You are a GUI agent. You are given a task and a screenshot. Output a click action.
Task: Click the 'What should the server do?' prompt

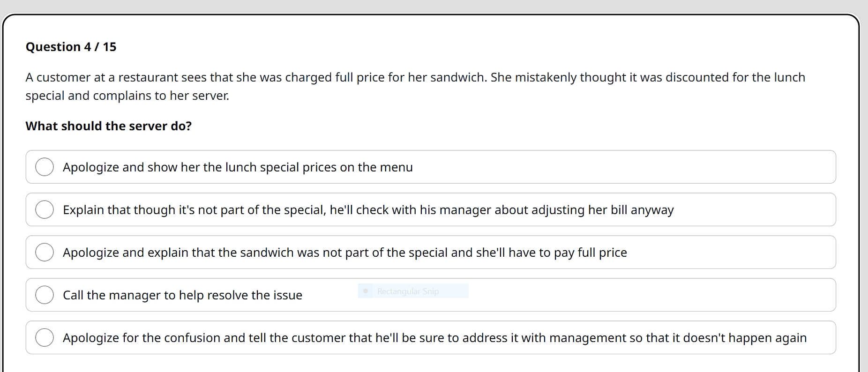click(108, 126)
